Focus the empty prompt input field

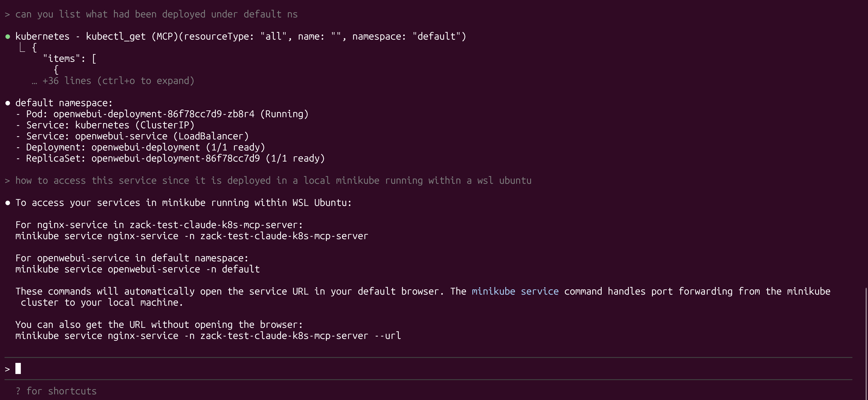tap(404, 368)
